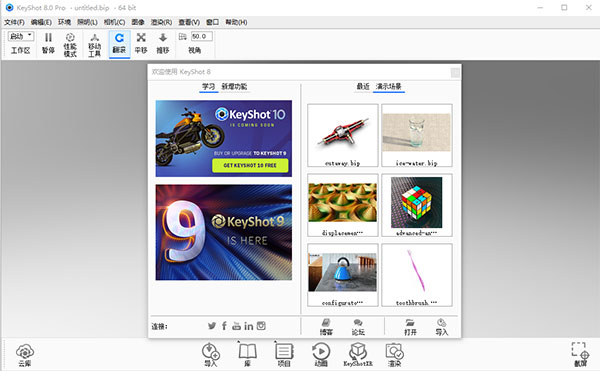Select the Tumble (翻滚) camera tool
Viewport: 600px width, 371px height.
click(x=119, y=43)
